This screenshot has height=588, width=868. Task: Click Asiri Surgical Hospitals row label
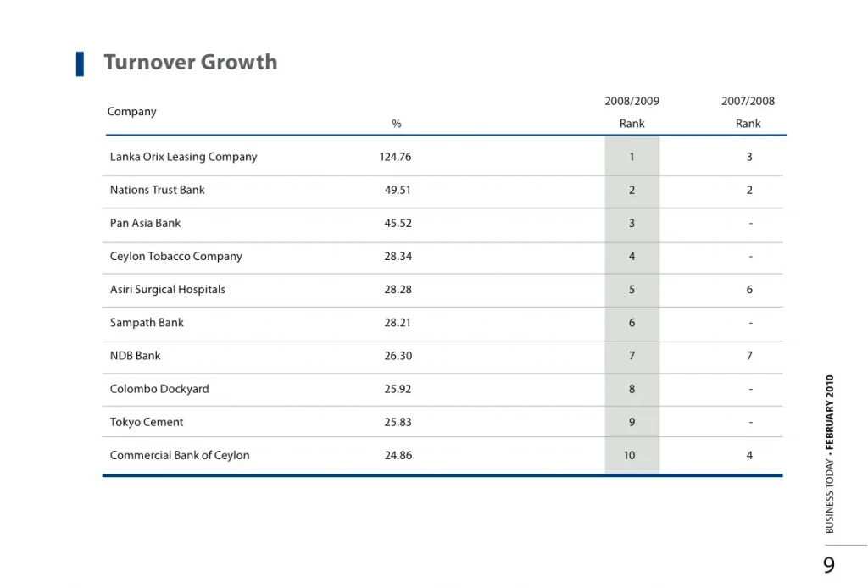(x=167, y=289)
